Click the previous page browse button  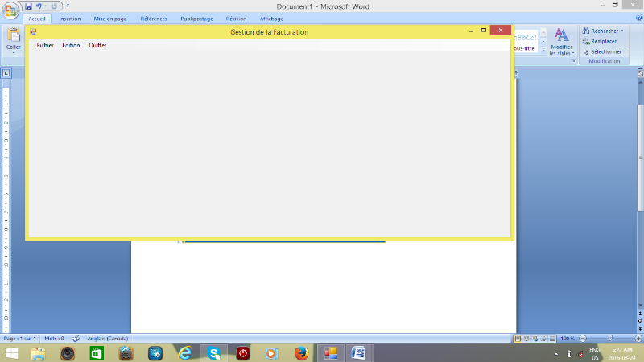tap(640, 313)
